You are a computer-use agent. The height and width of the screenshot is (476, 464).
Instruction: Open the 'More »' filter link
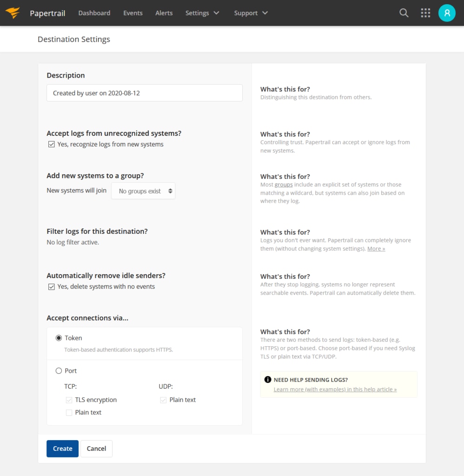(x=376, y=249)
